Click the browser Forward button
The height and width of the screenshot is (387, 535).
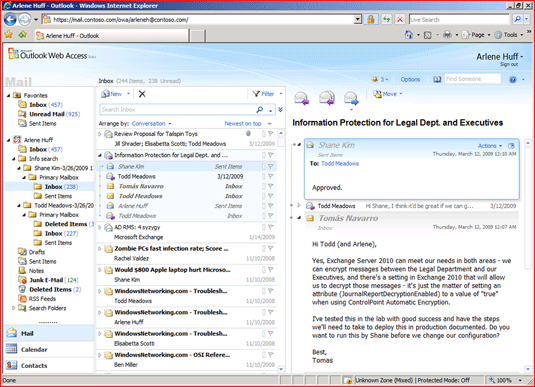point(25,19)
